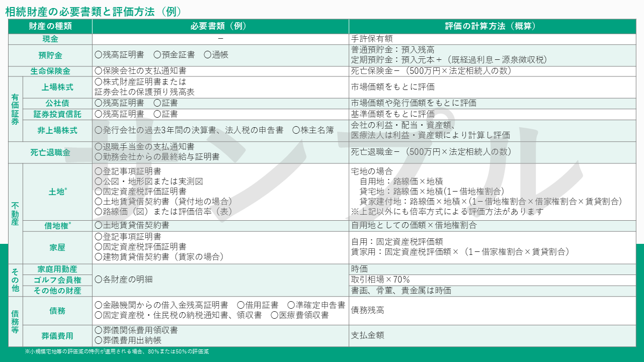644x362 pixels.
Task: Click 発行会社の過去3年間の決算書 text
Action: [x=156, y=130]
